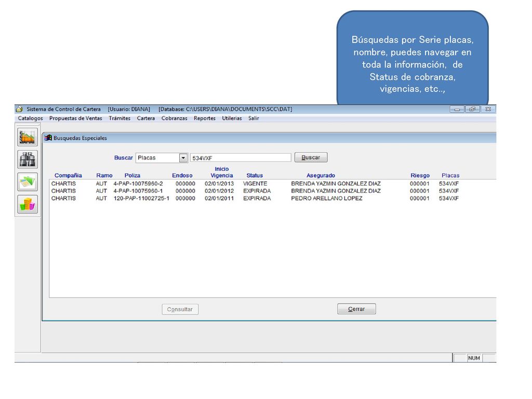The height and width of the screenshot is (399, 532).
Task: Open the binoculars search sidebar icon
Action: click(x=28, y=159)
